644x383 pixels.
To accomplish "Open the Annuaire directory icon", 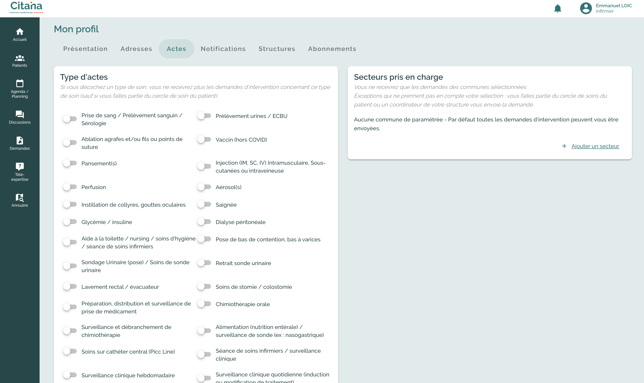I will pos(20,197).
